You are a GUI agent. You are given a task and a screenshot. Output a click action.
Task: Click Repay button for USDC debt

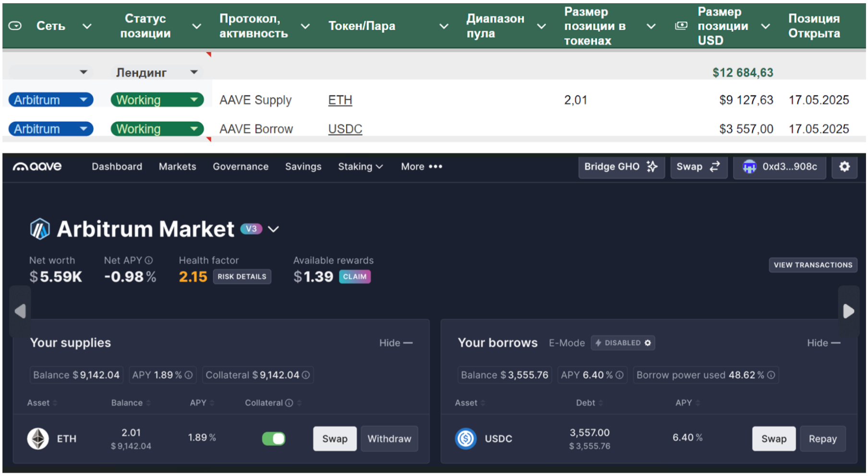(x=822, y=439)
